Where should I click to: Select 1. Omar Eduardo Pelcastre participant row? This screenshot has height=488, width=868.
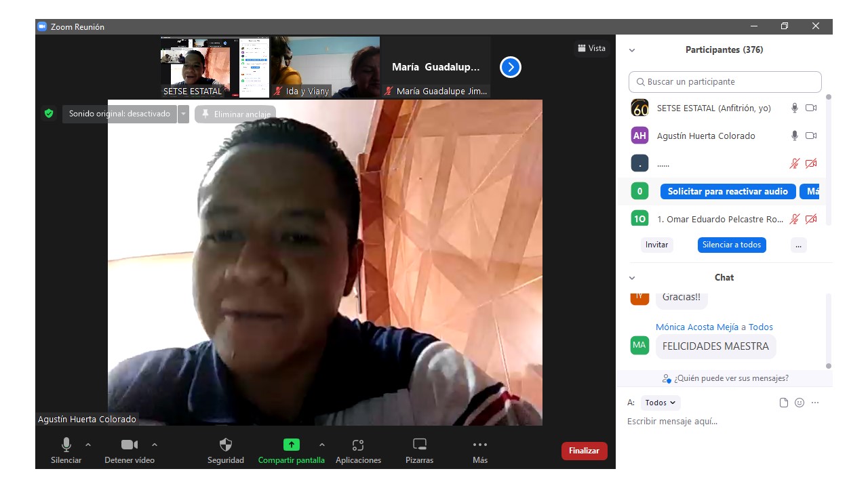point(724,219)
